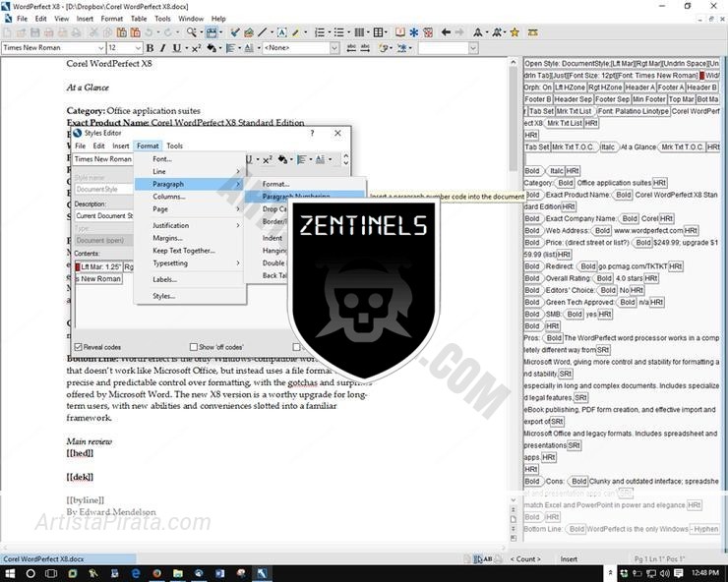The width and height of the screenshot is (728, 582).
Task: Click the Styles Editor superscript x² icon
Action: click(x=268, y=159)
